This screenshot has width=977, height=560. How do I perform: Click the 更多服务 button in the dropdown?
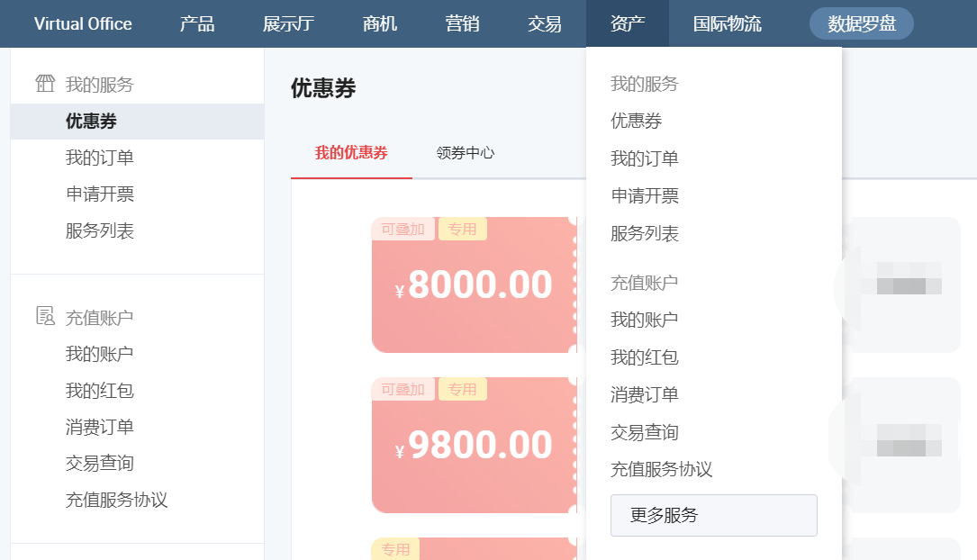point(714,515)
